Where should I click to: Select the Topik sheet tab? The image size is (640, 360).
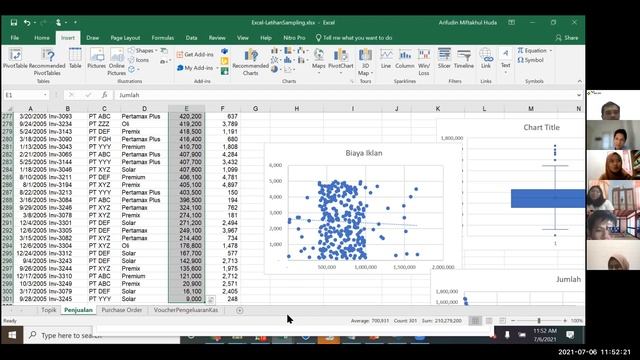[x=49, y=310]
